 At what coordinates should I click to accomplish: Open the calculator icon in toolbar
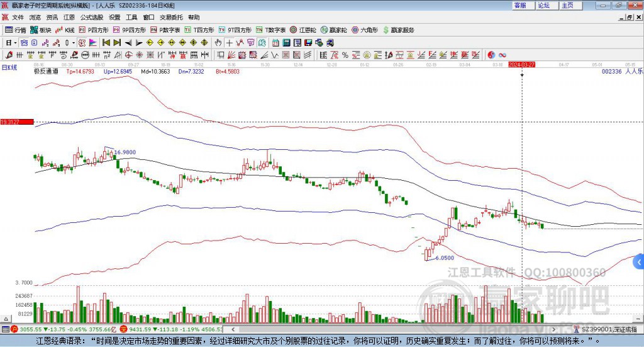[286, 43]
